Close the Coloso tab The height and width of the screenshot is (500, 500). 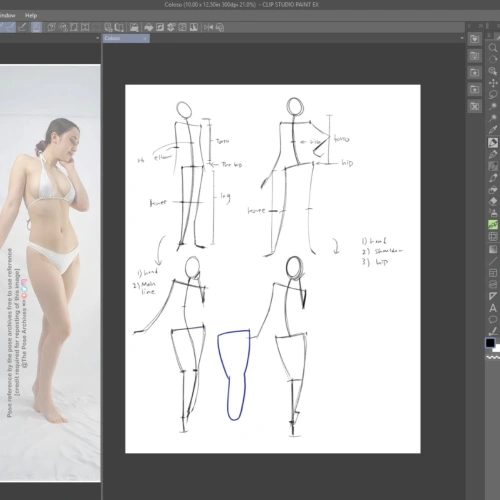145,38
